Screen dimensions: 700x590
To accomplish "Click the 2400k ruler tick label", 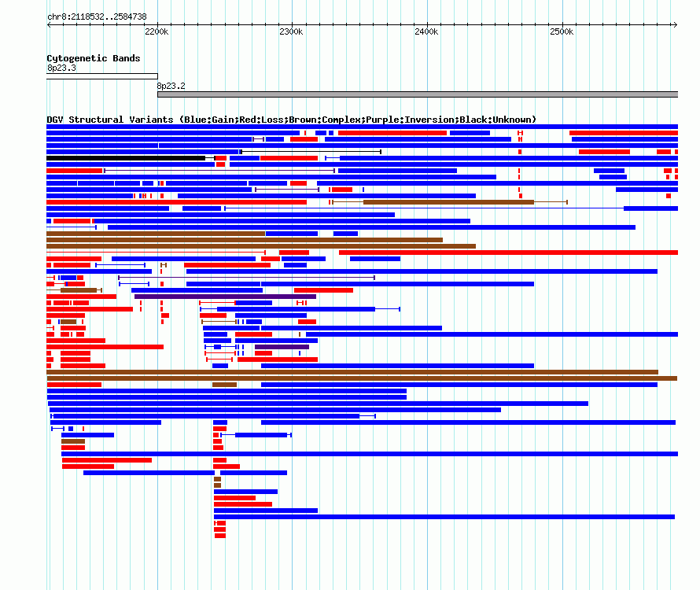I will (x=426, y=31).
